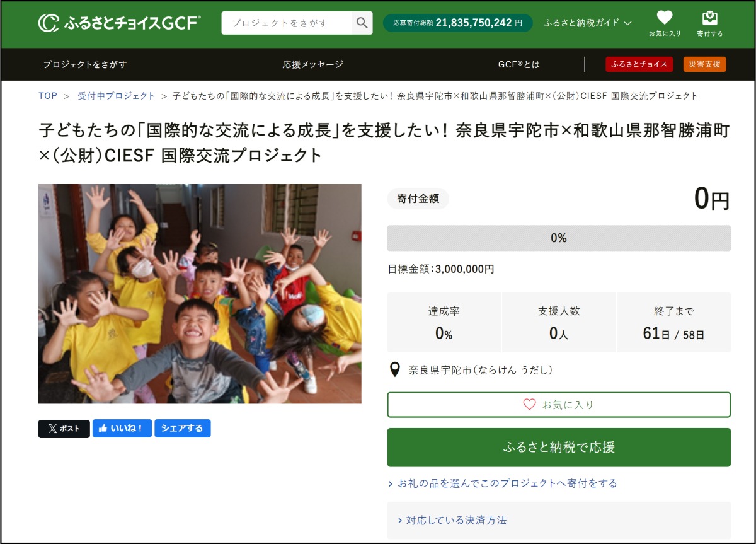Click the ふるさとチョイスGCF logo

tap(119, 23)
